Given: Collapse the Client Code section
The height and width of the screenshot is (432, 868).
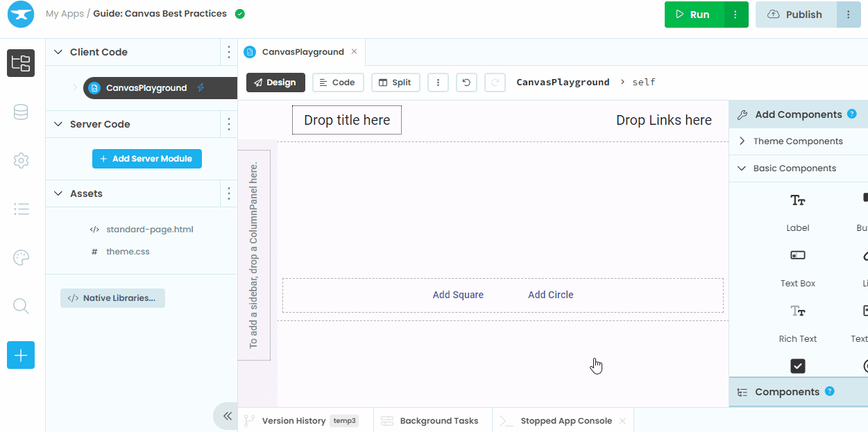Looking at the screenshot, I should (x=58, y=52).
